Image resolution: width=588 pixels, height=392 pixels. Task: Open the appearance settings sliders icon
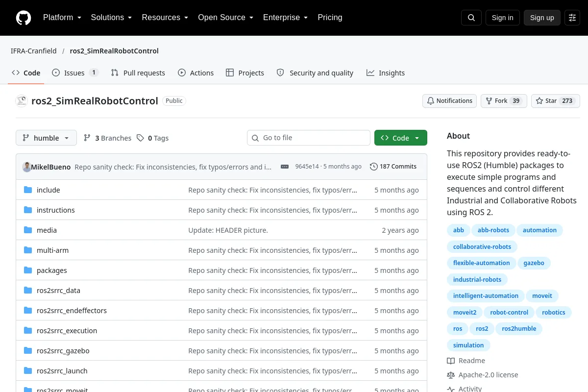click(x=572, y=18)
